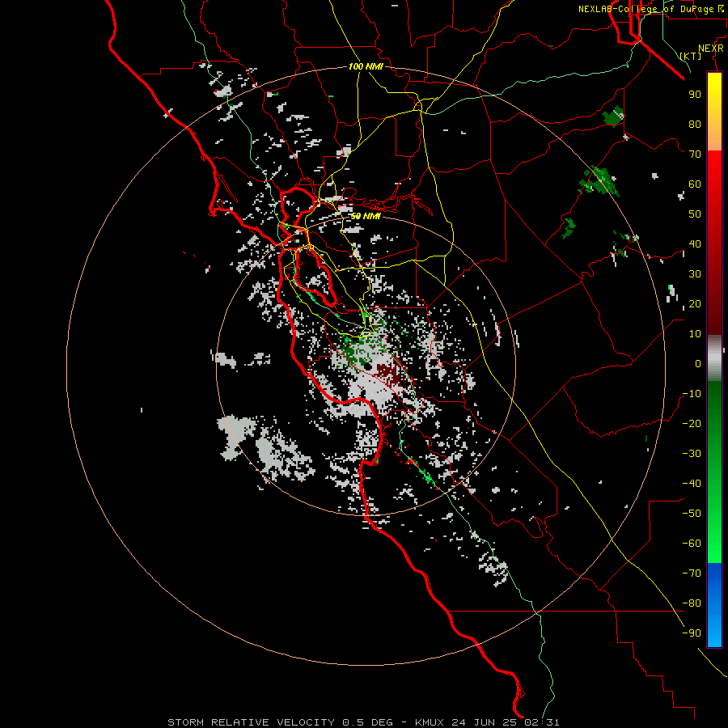Click the "NEXR" label above the color scale

710,49
